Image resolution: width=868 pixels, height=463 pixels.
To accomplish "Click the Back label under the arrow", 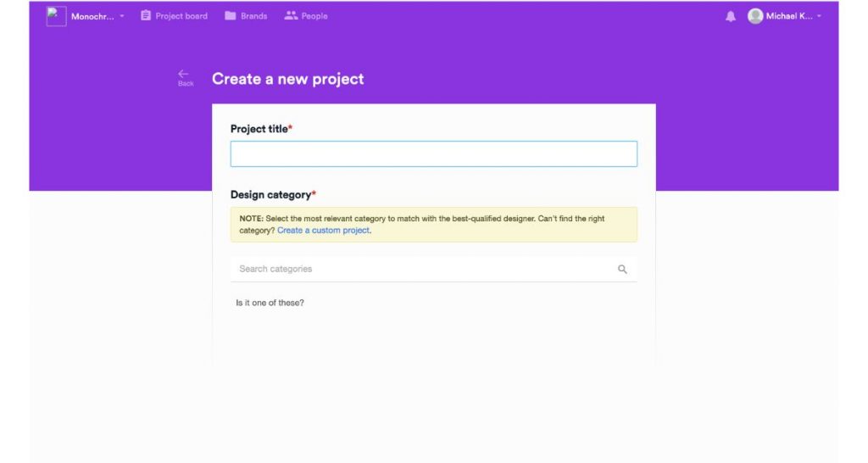I will click(186, 84).
